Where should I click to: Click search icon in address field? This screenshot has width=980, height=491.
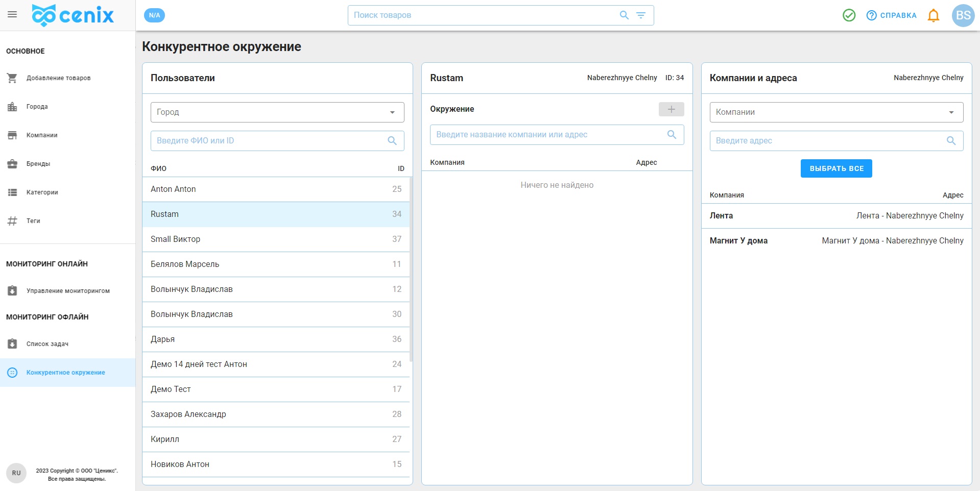(951, 141)
